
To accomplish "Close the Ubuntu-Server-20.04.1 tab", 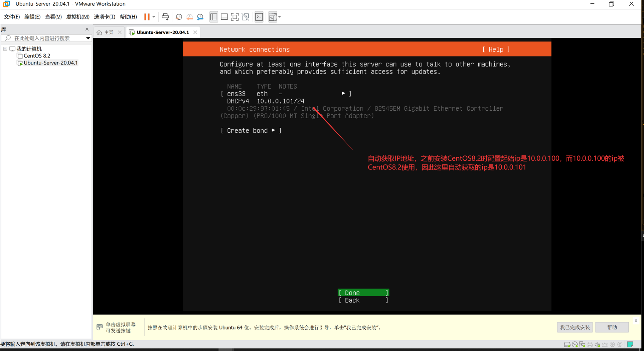I will (x=195, y=32).
